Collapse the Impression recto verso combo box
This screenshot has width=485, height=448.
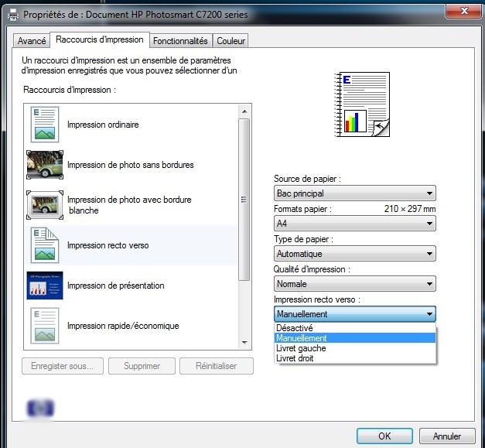pos(355,314)
